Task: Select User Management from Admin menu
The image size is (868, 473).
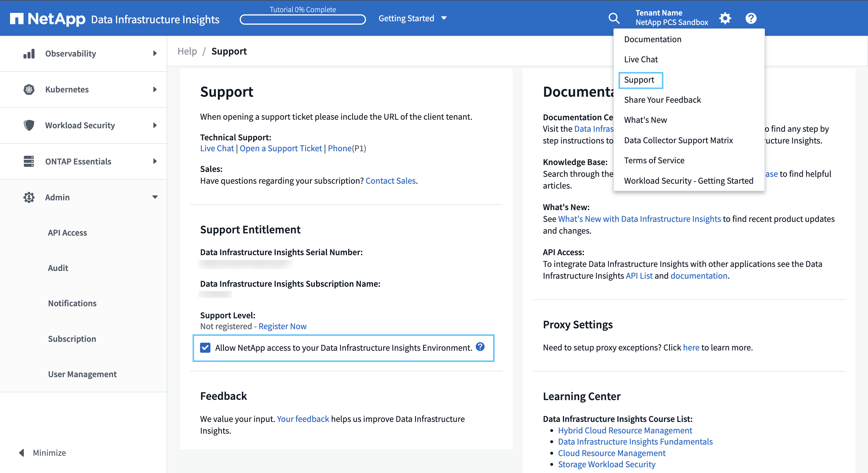Action: point(82,373)
